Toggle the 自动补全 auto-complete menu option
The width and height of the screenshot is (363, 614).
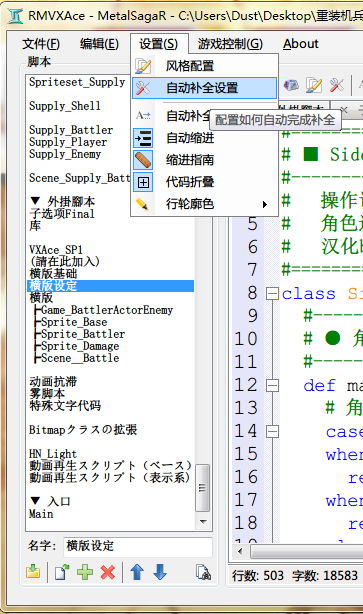(x=171, y=116)
